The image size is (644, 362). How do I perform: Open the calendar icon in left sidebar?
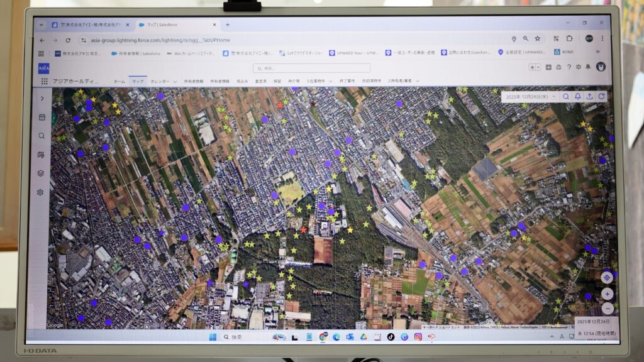pos(42,117)
